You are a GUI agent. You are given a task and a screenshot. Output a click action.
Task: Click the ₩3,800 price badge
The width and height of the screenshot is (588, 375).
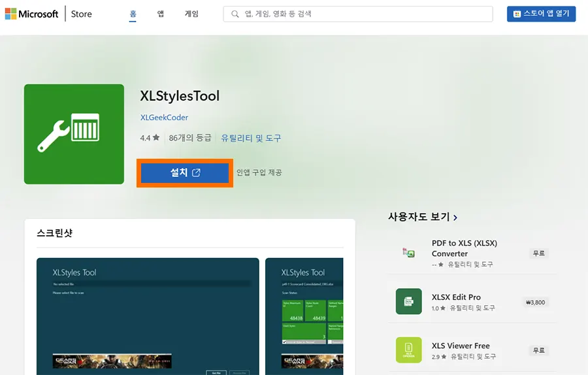(x=535, y=302)
